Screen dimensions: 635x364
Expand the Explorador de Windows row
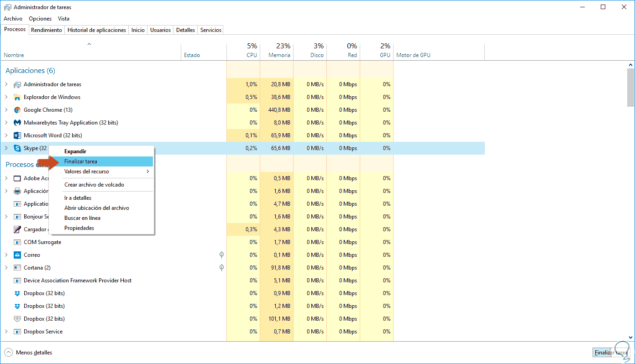click(x=6, y=97)
